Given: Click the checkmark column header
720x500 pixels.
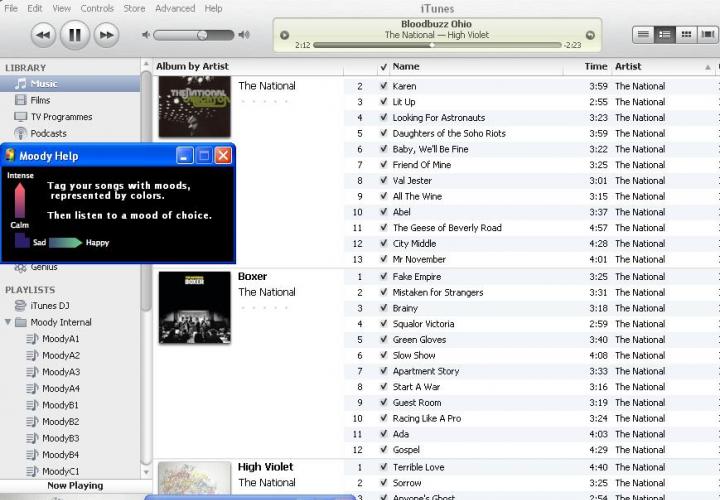Looking at the screenshot, I should [383, 67].
